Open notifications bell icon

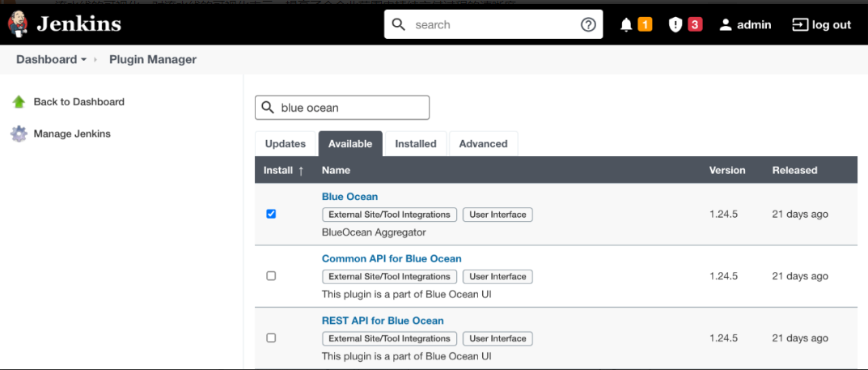click(x=626, y=25)
